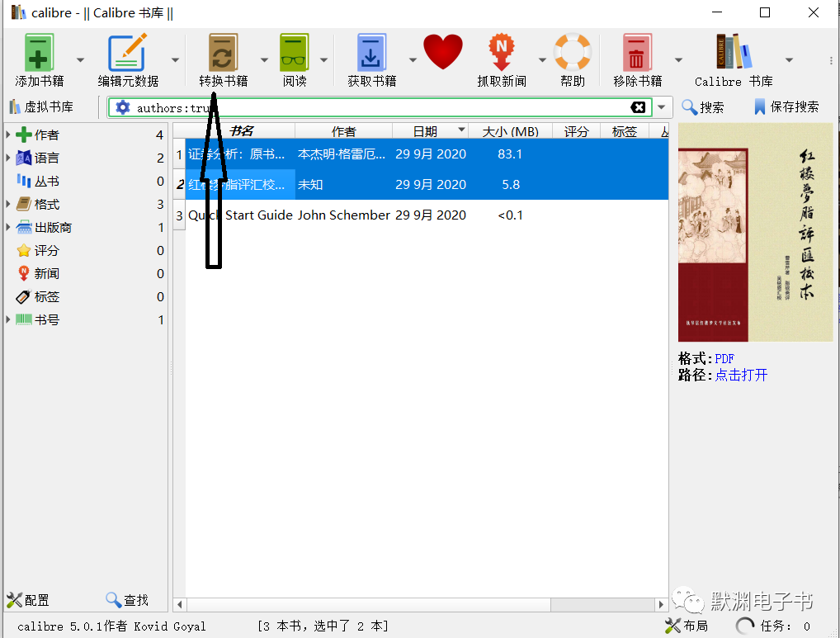Open 配置 configure in the tag browser

click(28, 600)
